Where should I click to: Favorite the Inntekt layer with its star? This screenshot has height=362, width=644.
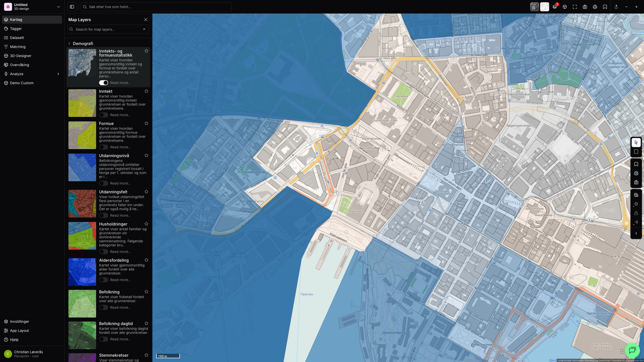coord(146,91)
